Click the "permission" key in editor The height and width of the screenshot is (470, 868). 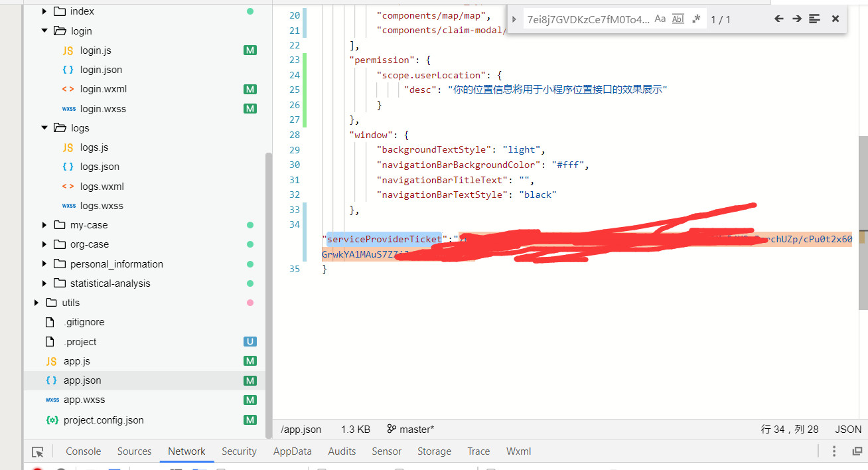tap(380, 60)
